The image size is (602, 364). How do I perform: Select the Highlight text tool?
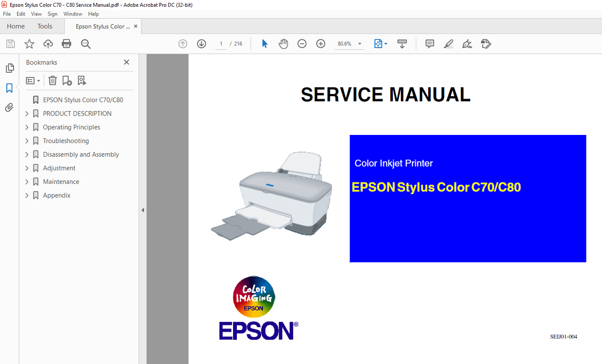448,44
